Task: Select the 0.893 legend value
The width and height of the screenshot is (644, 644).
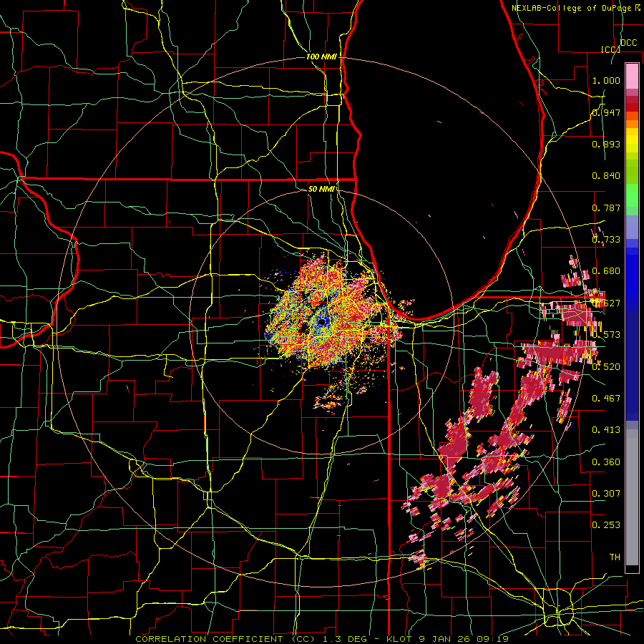Action: click(x=606, y=144)
